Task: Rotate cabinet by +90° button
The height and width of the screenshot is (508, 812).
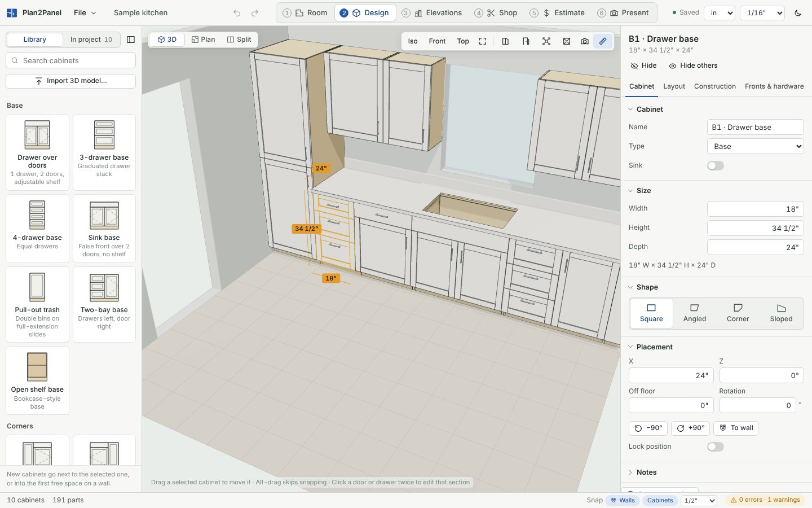Action: point(691,428)
